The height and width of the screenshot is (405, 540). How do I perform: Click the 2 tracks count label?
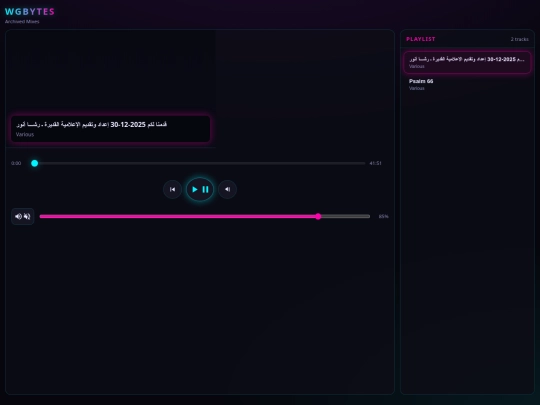[519, 39]
